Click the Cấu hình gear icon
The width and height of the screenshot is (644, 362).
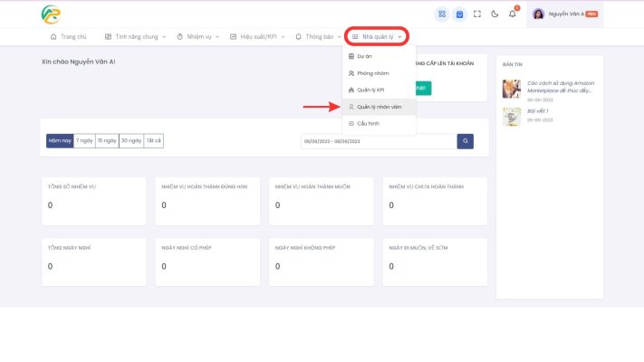coord(351,124)
